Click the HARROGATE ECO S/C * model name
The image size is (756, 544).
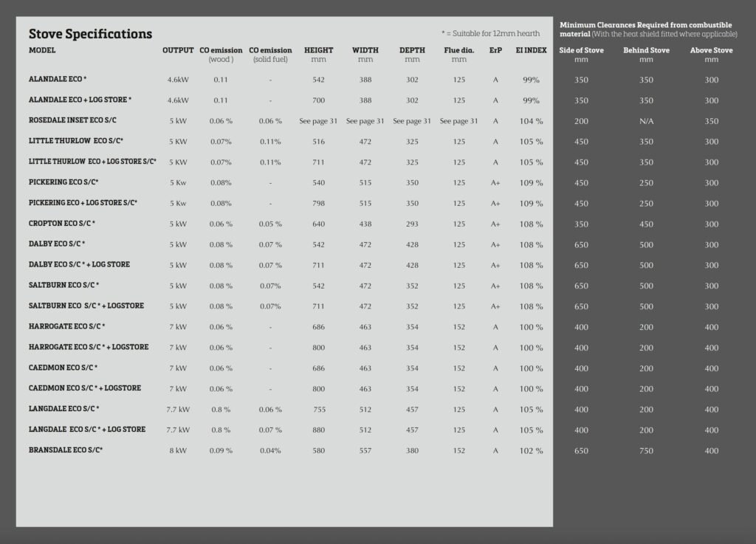pyautogui.click(x=67, y=327)
